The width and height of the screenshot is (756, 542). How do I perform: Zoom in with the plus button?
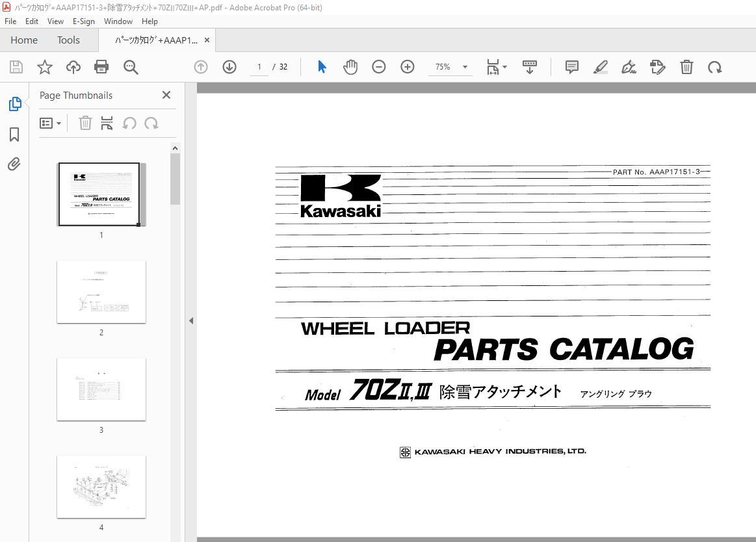408,67
